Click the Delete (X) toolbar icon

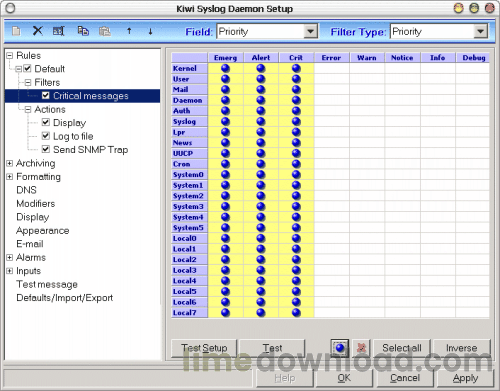click(x=37, y=31)
